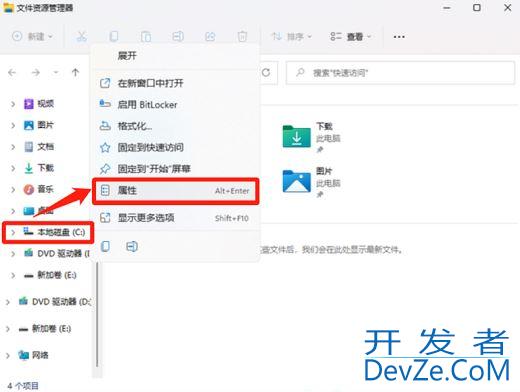The image size is (520, 392).
Task: Choose 显示更多选项 in context menu
Action: (x=176, y=218)
